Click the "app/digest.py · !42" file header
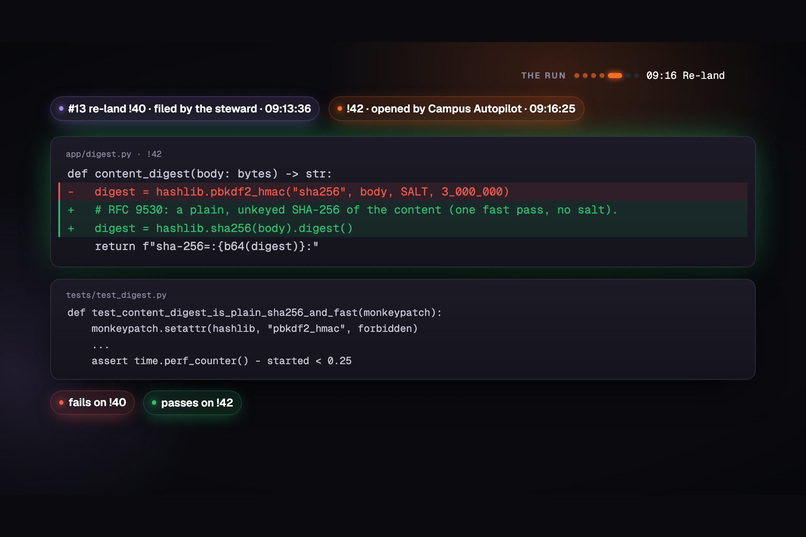 (114, 154)
